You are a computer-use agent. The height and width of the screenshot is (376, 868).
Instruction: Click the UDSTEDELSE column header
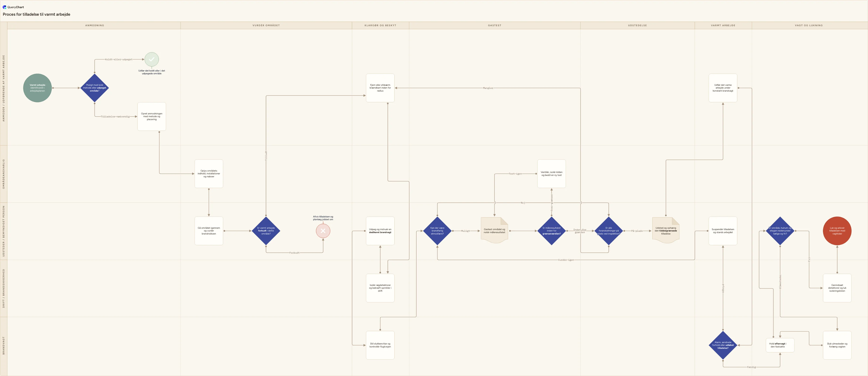click(x=637, y=25)
